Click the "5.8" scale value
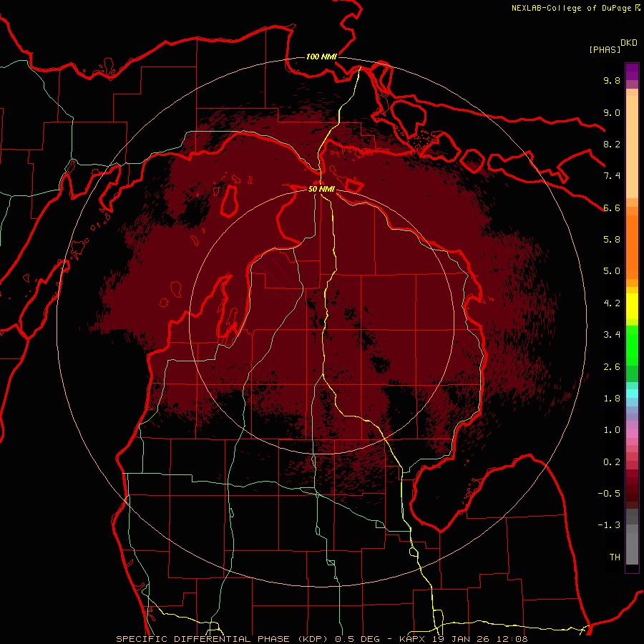 click(612, 240)
